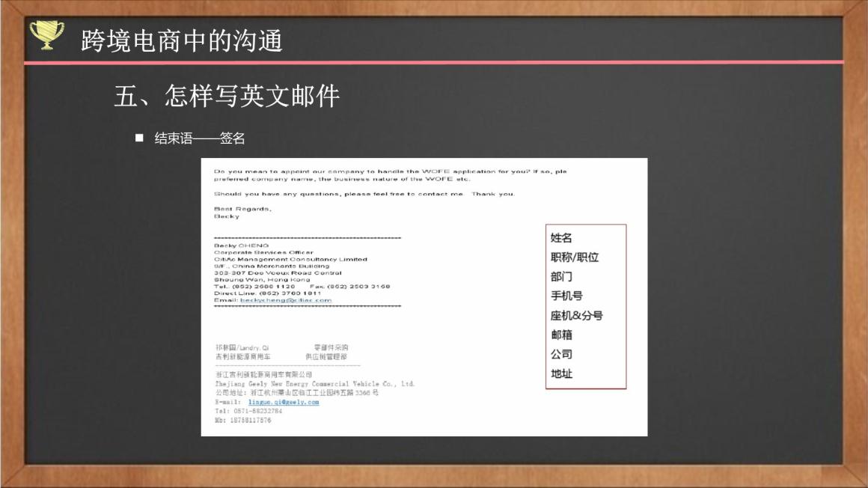Select the slide title 跨境电商中的沟通
This screenshot has width=868, height=488.
[x=182, y=40]
